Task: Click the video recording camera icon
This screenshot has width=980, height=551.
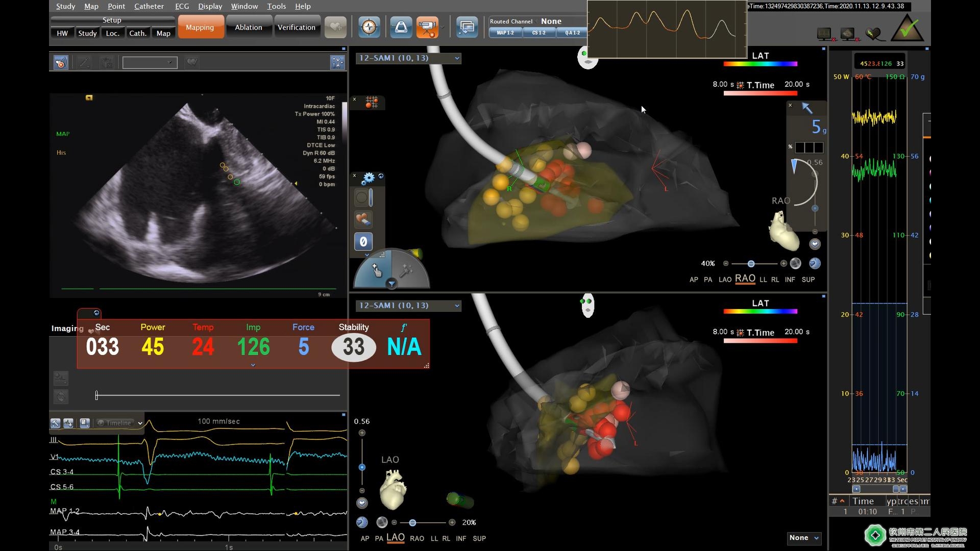Action: pyautogui.click(x=427, y=27)
